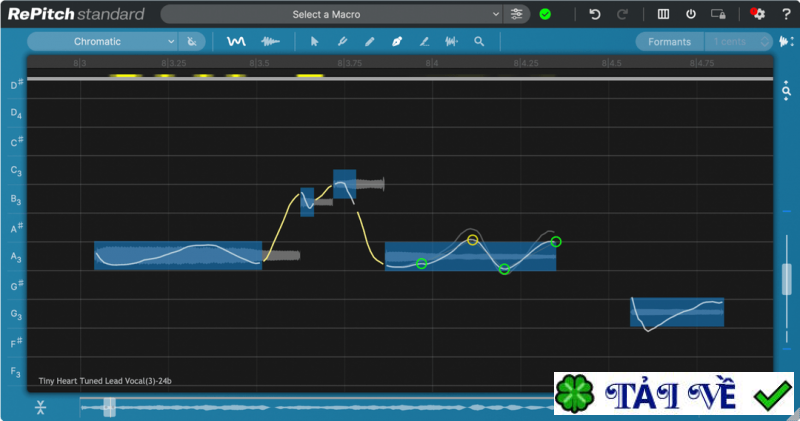
Task: Click 'Tiny Heart Tuned Lead Vocal(3)-24b' track label
Action: [105, 381]
